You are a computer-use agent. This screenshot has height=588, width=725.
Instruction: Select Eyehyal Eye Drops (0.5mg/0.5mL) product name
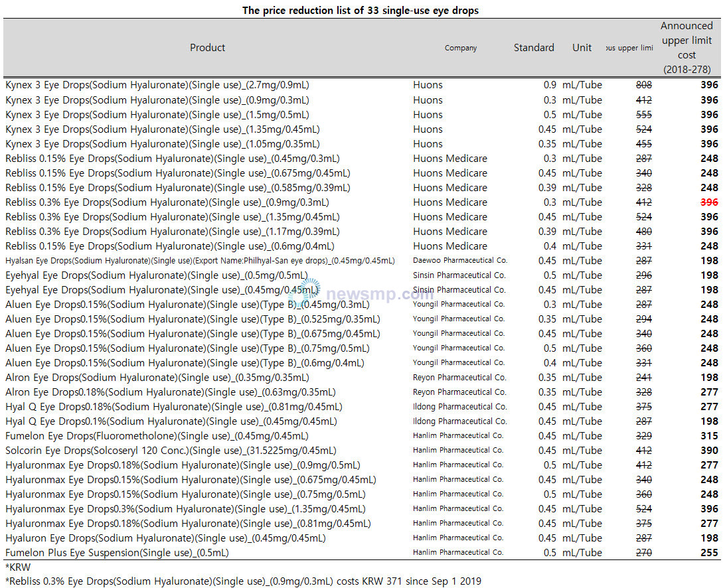(x=156, y=275)
